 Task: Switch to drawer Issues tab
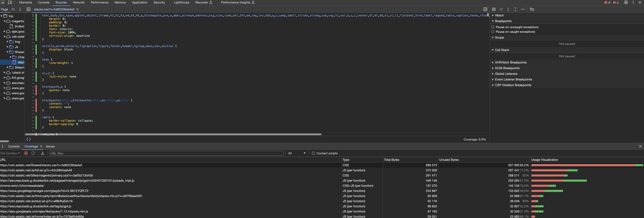point(50,146)
